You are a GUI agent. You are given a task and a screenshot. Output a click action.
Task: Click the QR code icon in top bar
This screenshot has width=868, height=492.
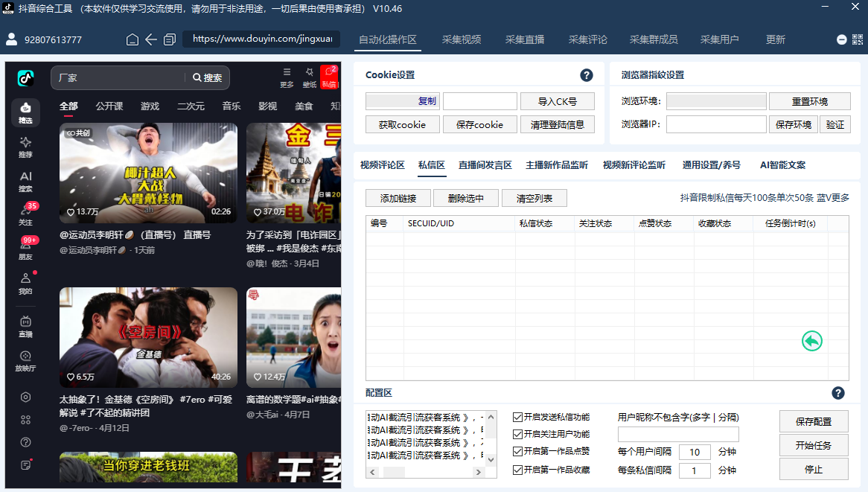(x=858, y=39)
